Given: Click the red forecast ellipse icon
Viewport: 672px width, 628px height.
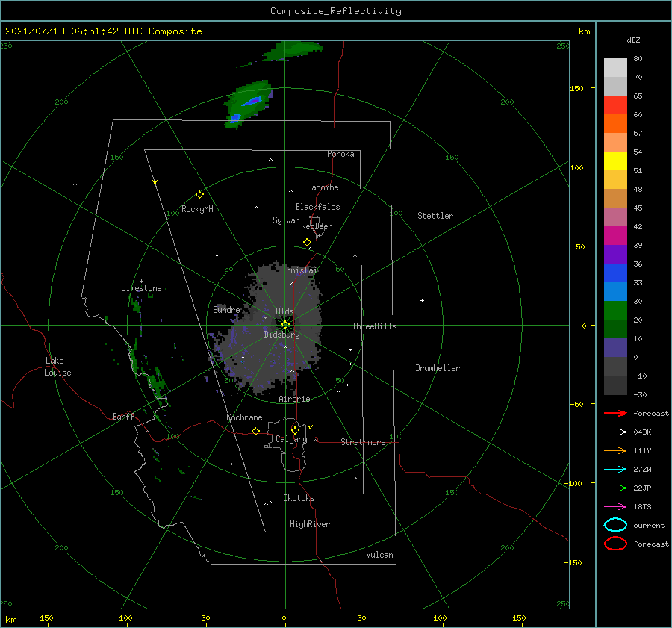Looking at the screenshot, I should pos(615,544).
